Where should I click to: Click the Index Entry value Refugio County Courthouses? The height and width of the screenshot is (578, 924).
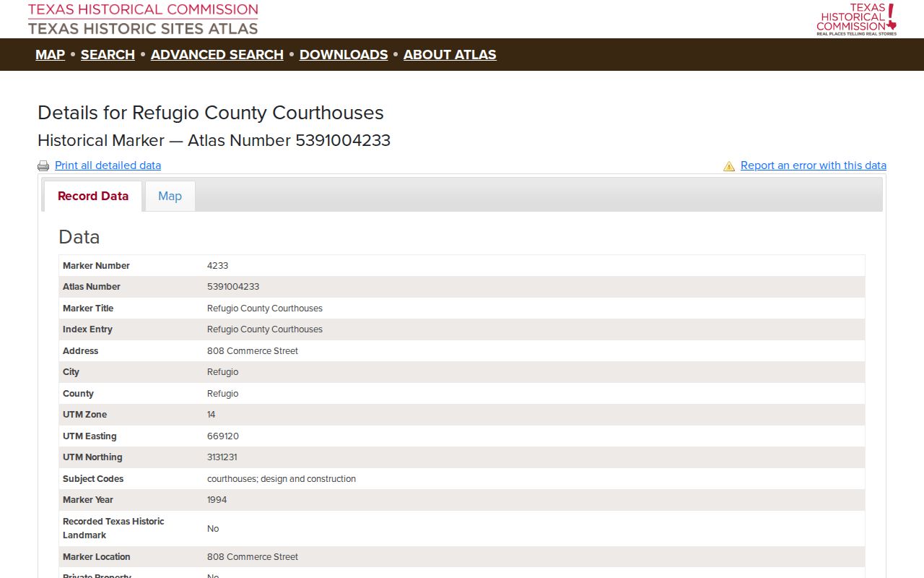tap(265, 329)
